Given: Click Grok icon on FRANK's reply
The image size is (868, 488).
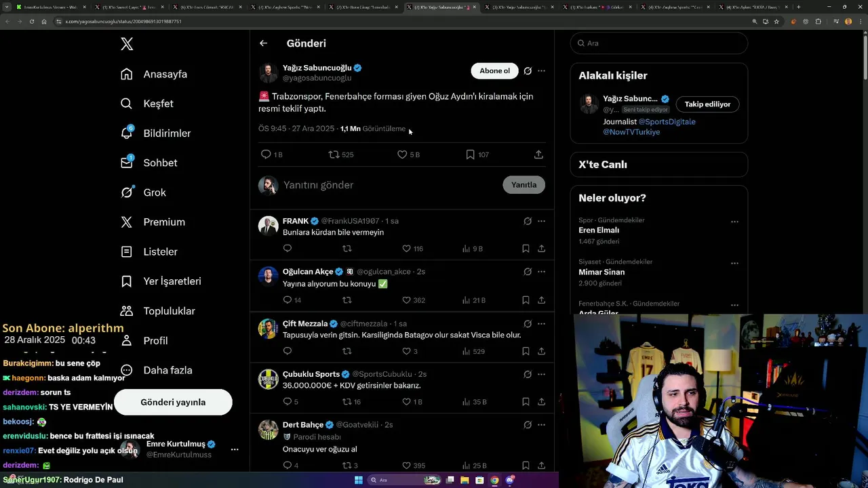Looking at the screenshot, I should tap(528, 221).
